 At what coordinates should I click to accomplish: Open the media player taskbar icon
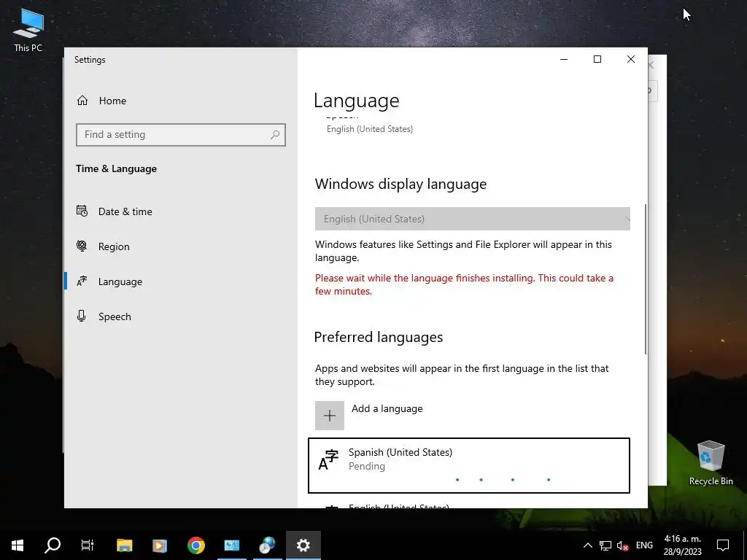(160, 545)
